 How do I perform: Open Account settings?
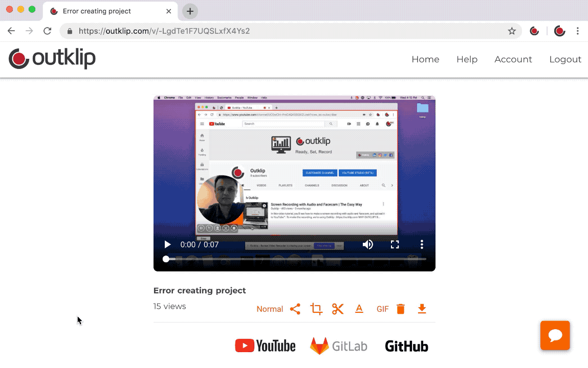(x=513, y=59)
